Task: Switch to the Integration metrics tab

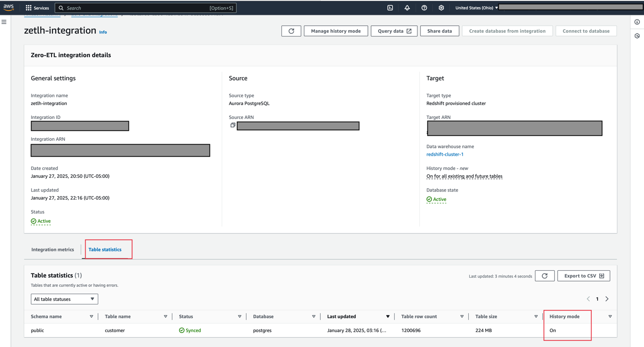Action: click(53, 250)
